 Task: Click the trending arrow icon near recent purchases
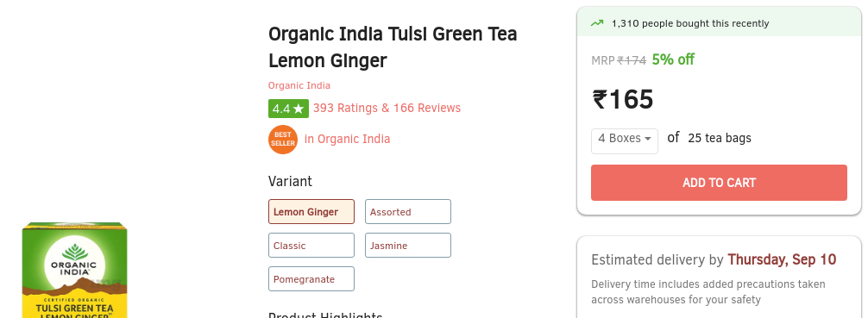pos(597,23)
